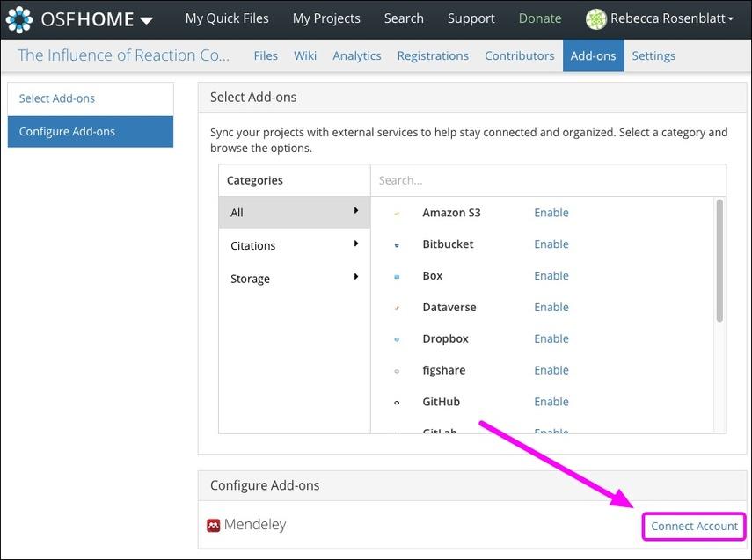752x560 pixels.
Task: Click the OSF logo icon
Action: [x=19, y=19]
